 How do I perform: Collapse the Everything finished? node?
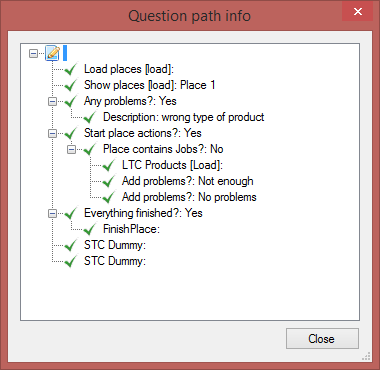point(52,213)
